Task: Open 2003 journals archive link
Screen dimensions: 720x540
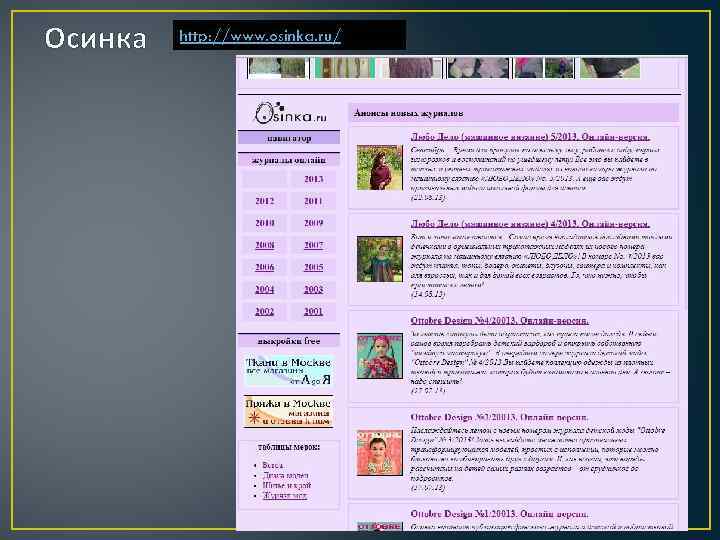Action: (314, 290)
